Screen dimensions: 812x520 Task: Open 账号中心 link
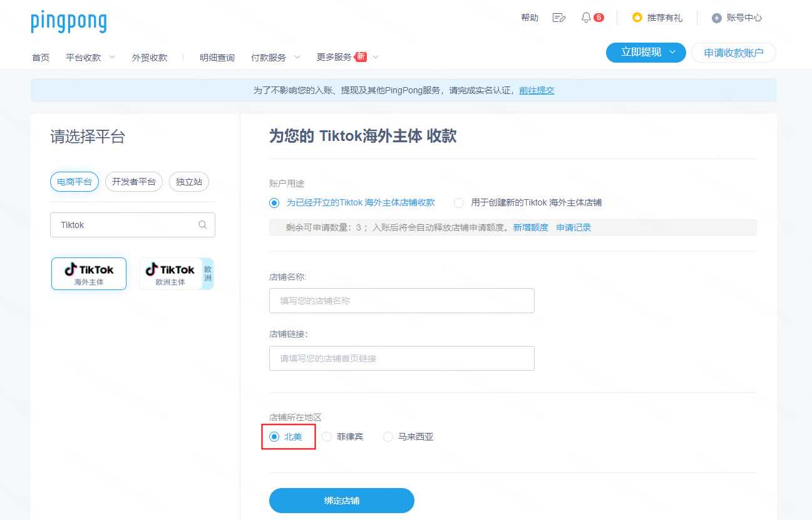744,18
